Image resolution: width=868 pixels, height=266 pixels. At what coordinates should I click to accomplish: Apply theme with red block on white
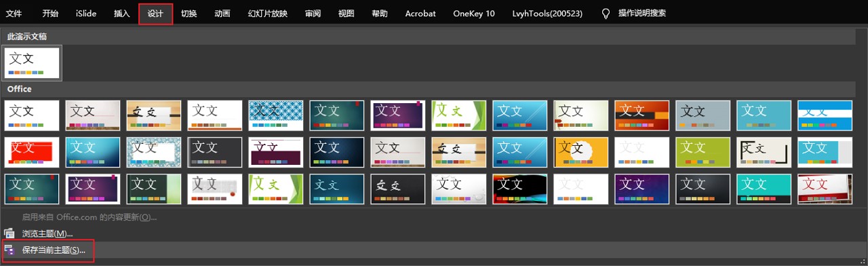(x=32, y=152)
